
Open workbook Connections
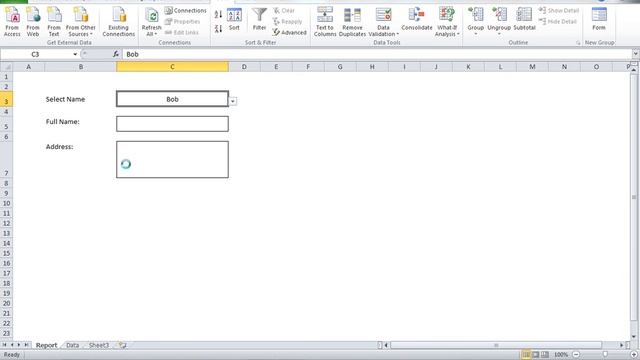(186, 11)
